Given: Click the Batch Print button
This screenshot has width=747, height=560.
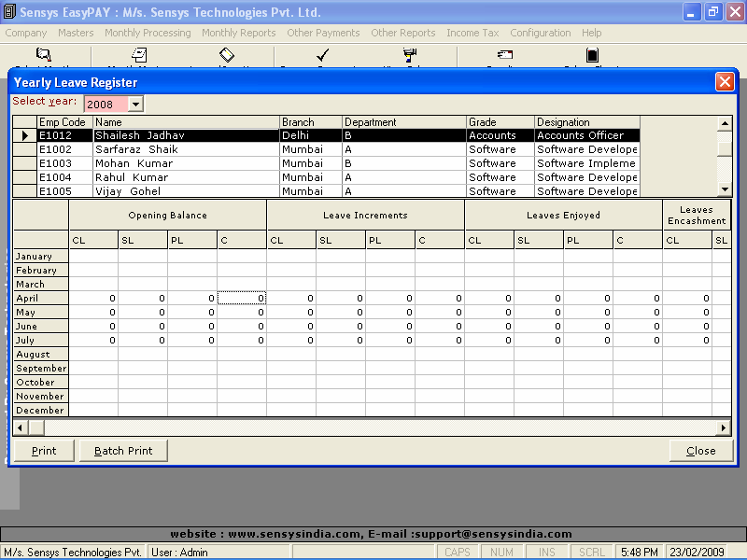Looking at the screenshot, I should pos(123,451).
